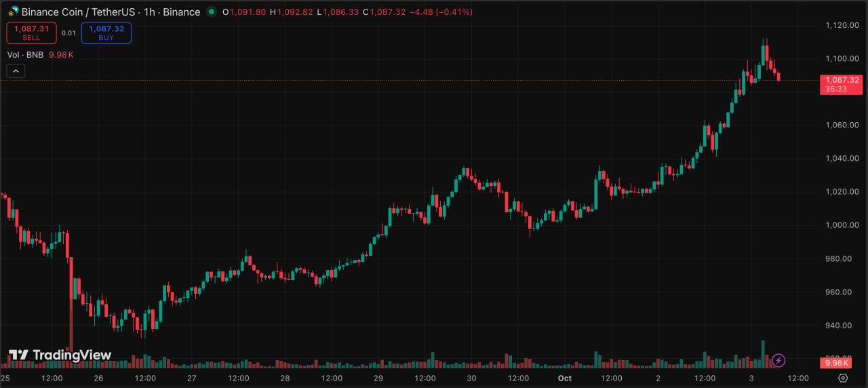Click the 1,120.00 price axis label
Viewport: 868px width, 388px height.
tap(842, 25)
